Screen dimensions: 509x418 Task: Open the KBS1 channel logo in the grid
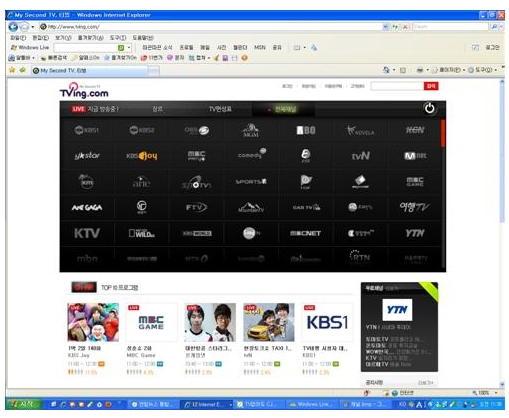tap(87, 130)
